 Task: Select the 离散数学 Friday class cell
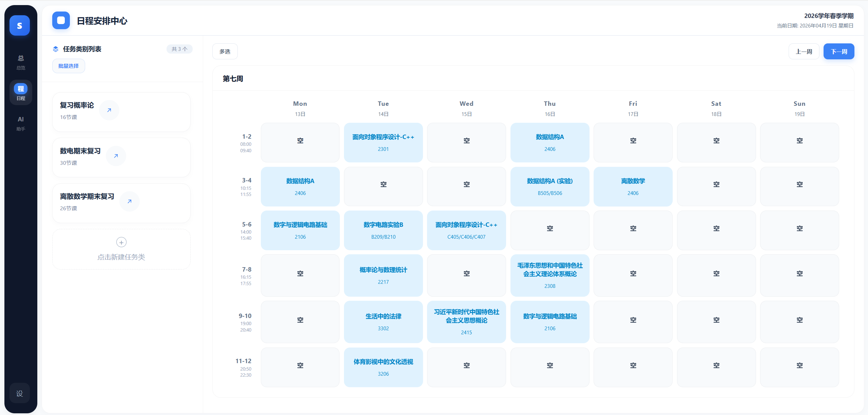pyautogui.click(x=633, y=186)
